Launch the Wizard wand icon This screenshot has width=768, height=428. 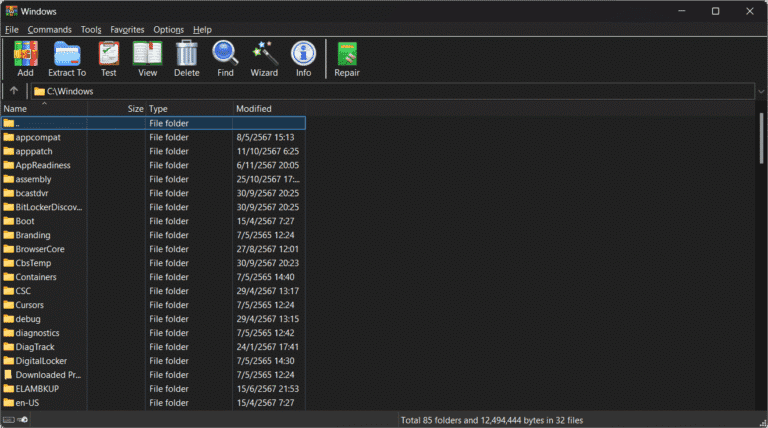264,54
